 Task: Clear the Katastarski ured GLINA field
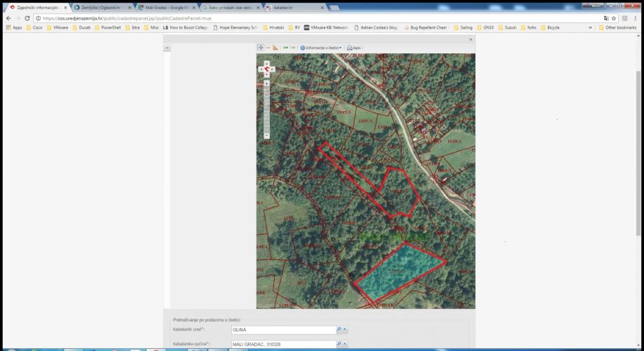tap(345, 329)
